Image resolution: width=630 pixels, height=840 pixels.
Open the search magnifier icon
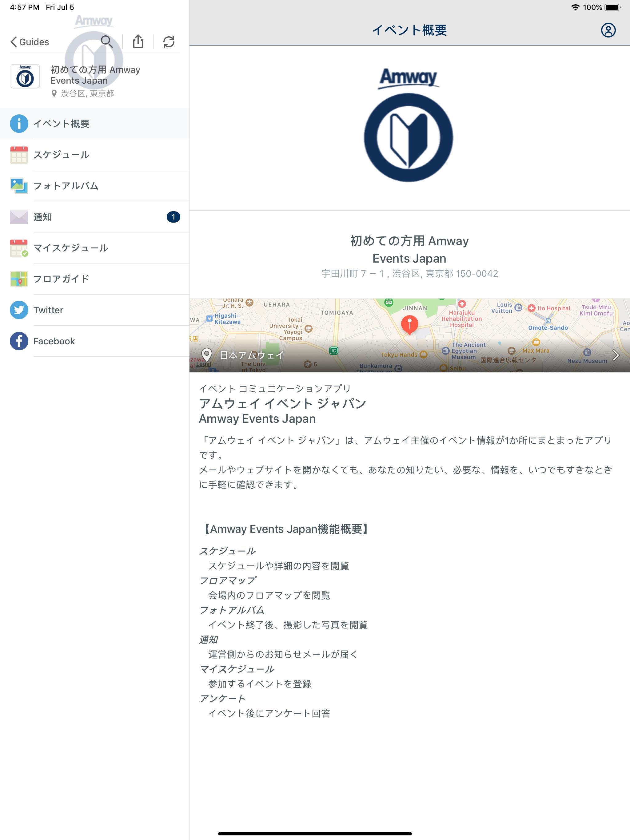(107, 42)
